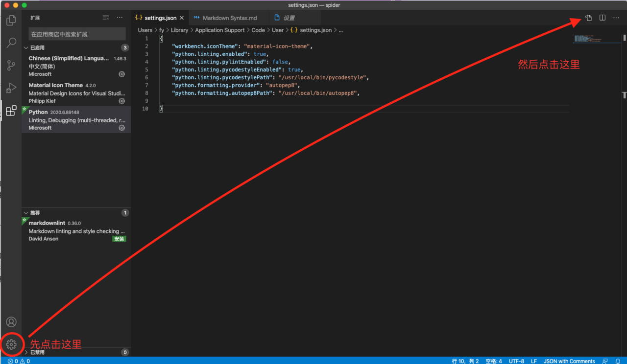Viewport: 627px width, 364px height.
Task: Collapse the 推荐 section
Action: coord(76,213)
